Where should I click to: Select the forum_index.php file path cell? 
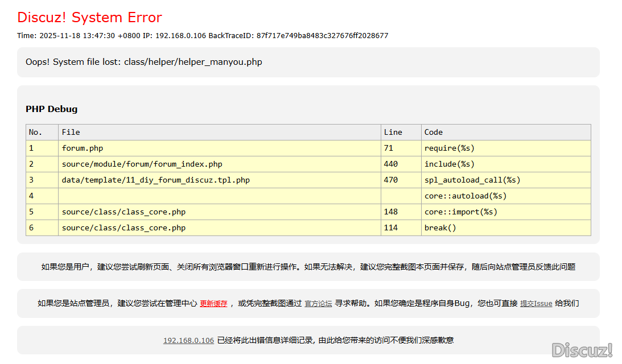[142, 164]
